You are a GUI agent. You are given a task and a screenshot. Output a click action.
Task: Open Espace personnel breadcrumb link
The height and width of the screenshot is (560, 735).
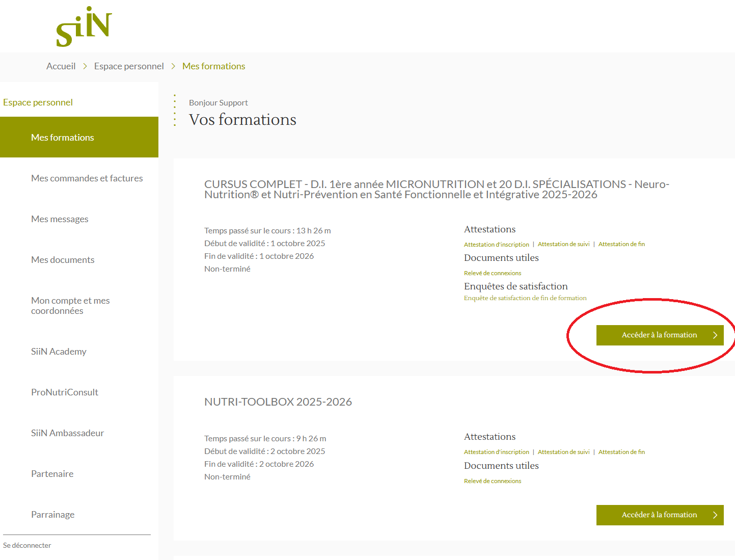click(129, 66)
